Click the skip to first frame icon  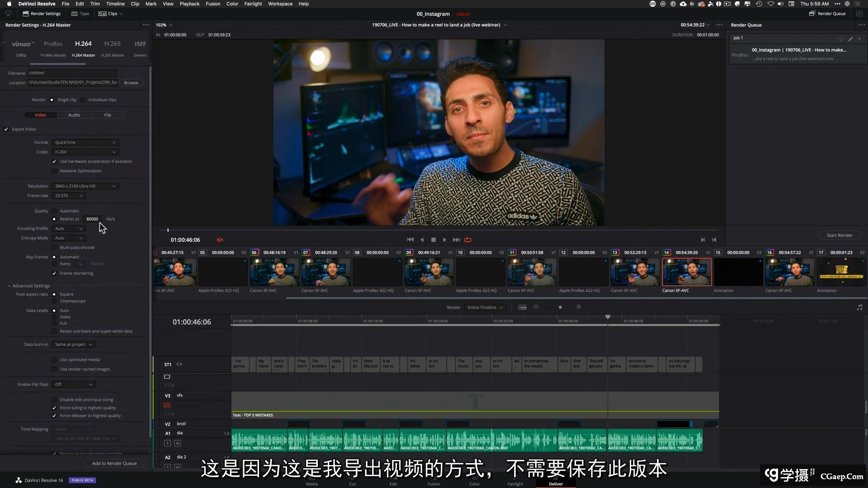(x=410, y=240)
